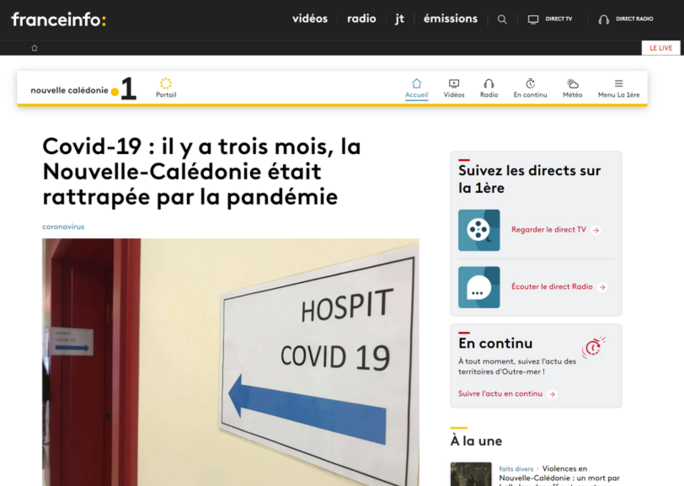Select the Accueil house icon

pos(416,84)
